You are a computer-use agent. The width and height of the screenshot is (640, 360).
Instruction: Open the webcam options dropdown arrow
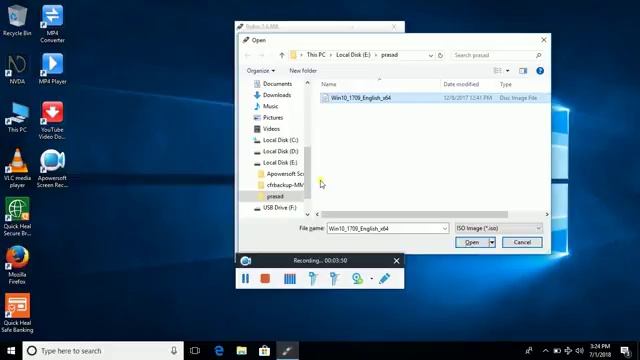(371, 279)
